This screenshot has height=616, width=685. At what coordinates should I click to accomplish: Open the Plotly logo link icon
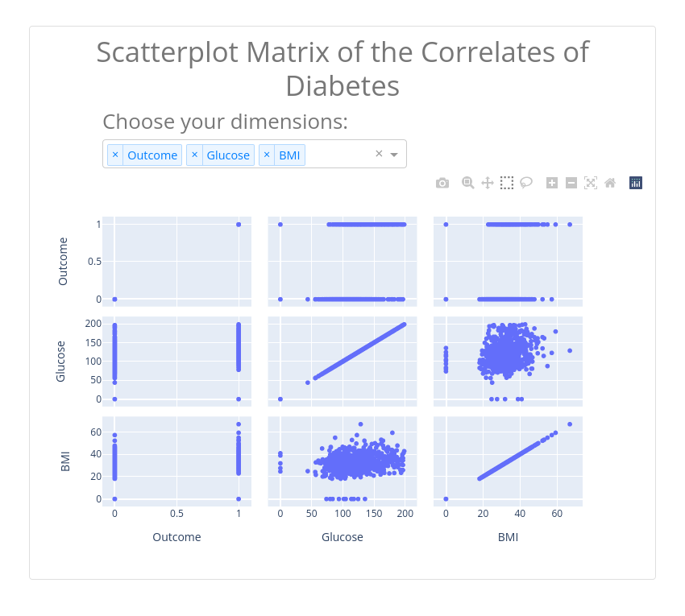click(x=636, y=183)
